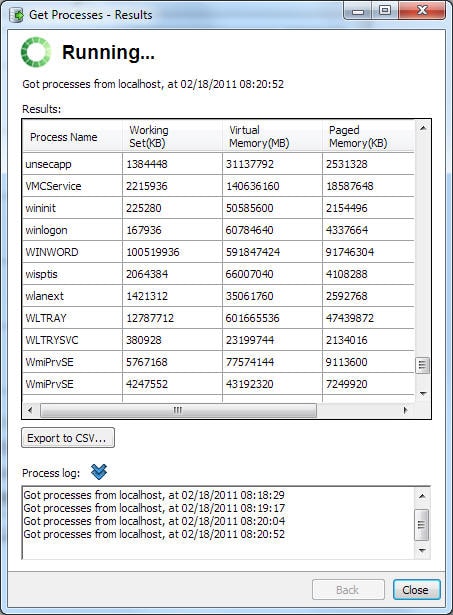Image resolution: width=453 pixels, height=615 pixels.
Task: Click results vertical scrollbar thumb
Action: point(422,365)
